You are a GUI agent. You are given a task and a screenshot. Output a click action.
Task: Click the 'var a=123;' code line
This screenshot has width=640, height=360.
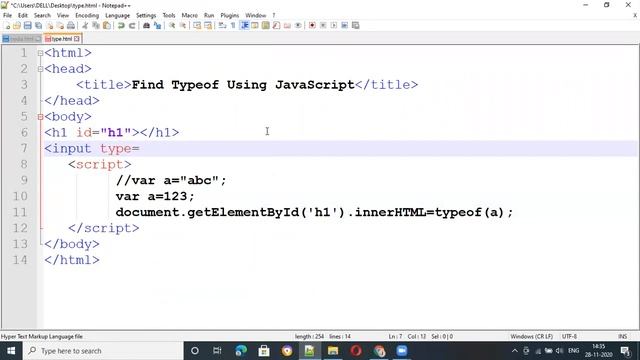[155, 196]
